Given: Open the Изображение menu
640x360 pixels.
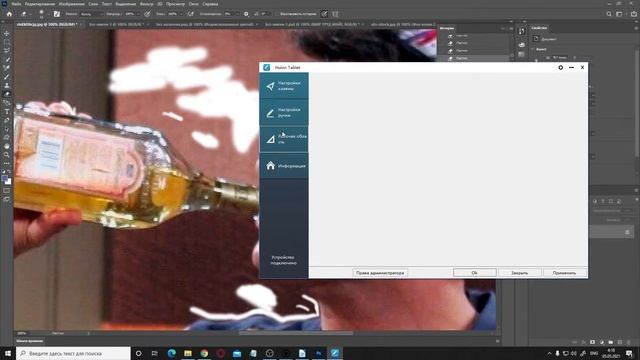Looking at the screenshot, I should point(71,4).
